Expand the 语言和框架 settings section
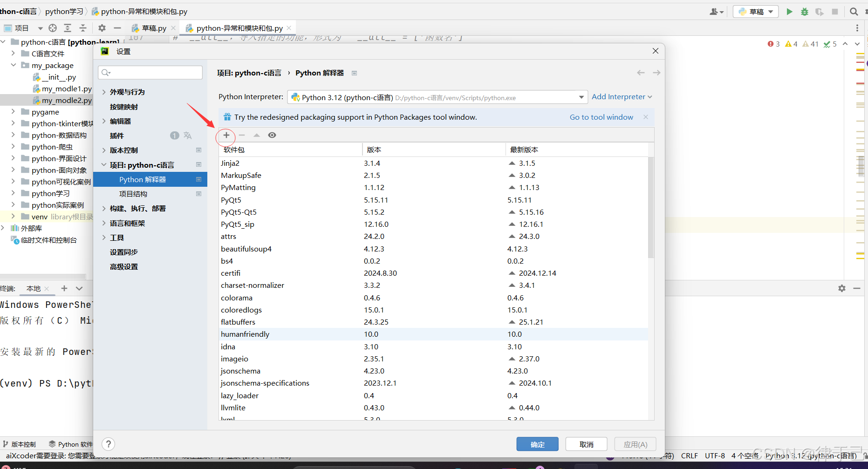 pos(104,223)
